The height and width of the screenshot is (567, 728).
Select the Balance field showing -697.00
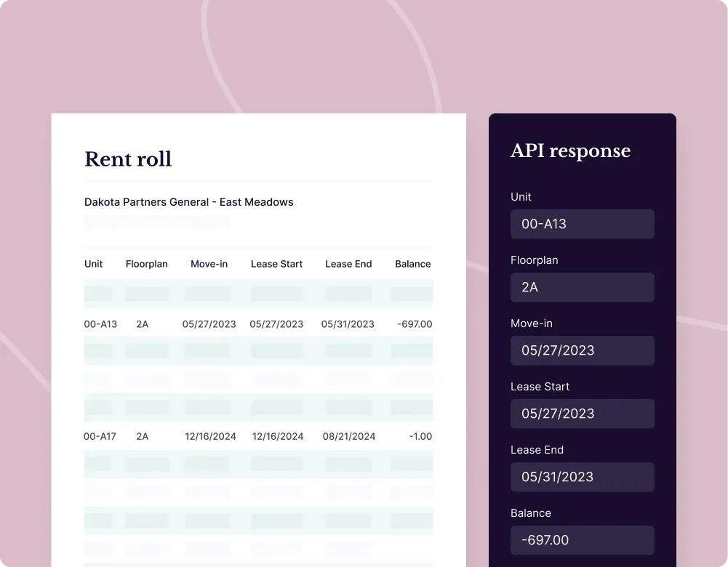click(582, 540)
